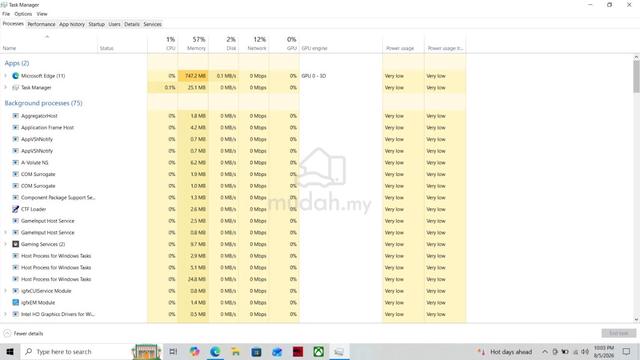Click the Intel HD Graphics Drivers icon
This screenshot has width=640, height=360.
(16, 314)
